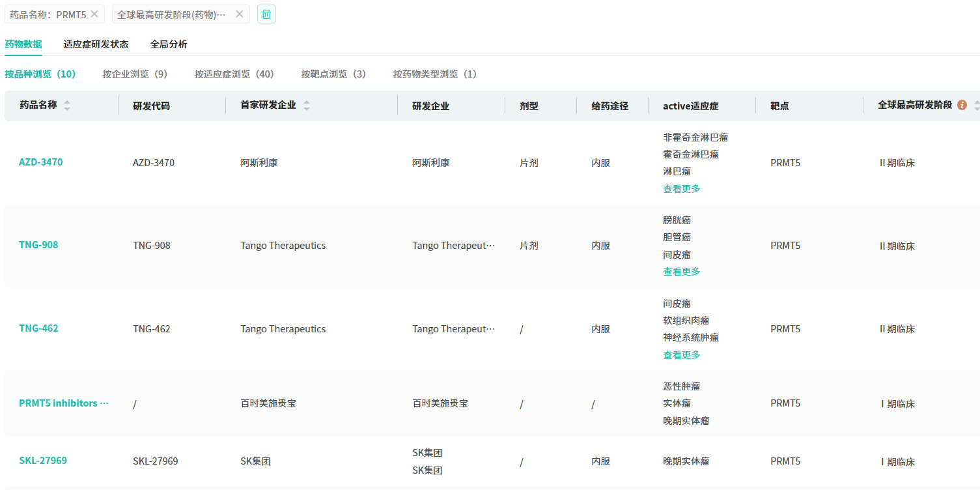The image size is (980, 490).
Task: Remove the 药品名称 PRMT5 filter tag
Action: (x=94, y=14)
